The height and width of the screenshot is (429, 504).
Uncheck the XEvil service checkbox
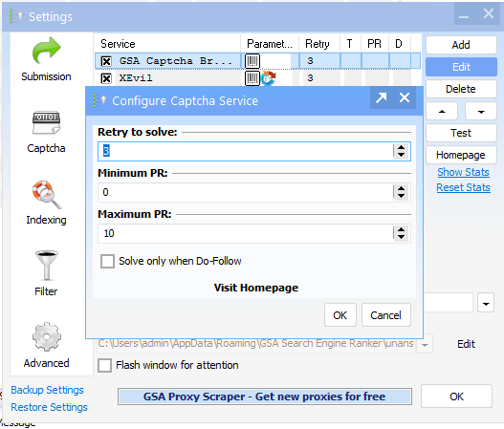coord(106,78)
